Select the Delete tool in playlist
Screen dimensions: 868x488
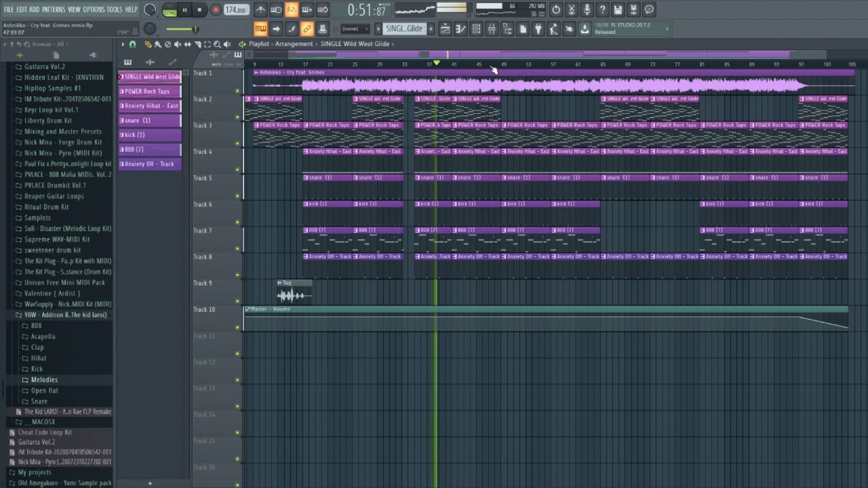(167, 44)
